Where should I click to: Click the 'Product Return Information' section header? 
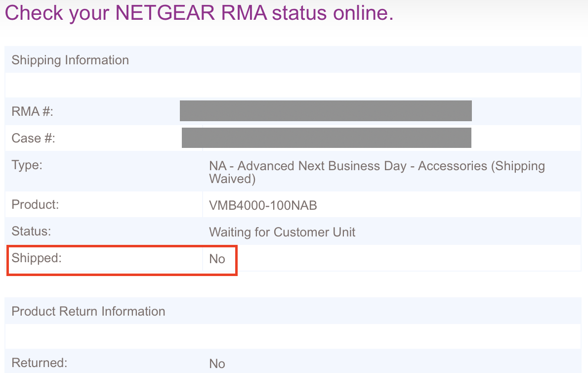pyautogui.click(x=88, y=312)
